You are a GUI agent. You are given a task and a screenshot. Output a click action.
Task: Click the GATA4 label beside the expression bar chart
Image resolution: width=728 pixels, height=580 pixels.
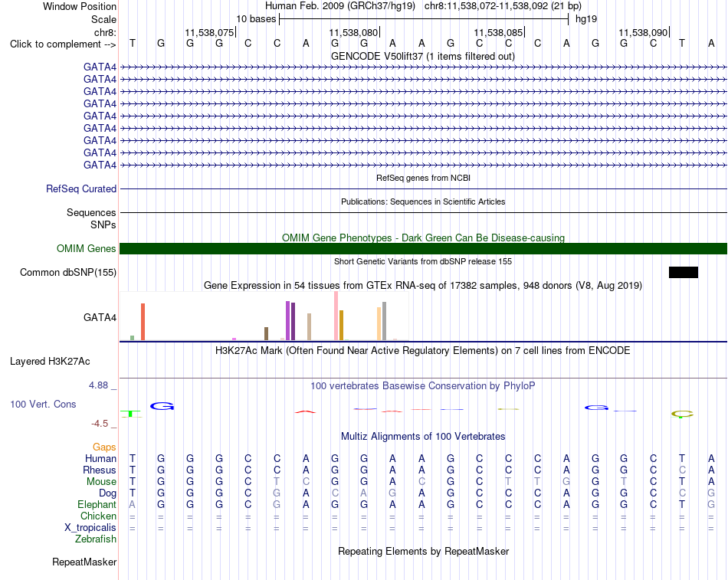[x=100, y=318]
